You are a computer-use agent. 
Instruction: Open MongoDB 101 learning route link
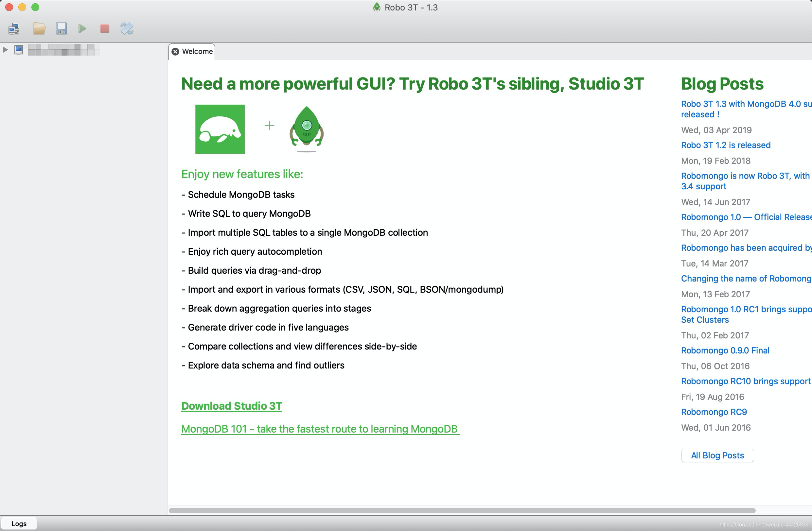click(320, 428)
